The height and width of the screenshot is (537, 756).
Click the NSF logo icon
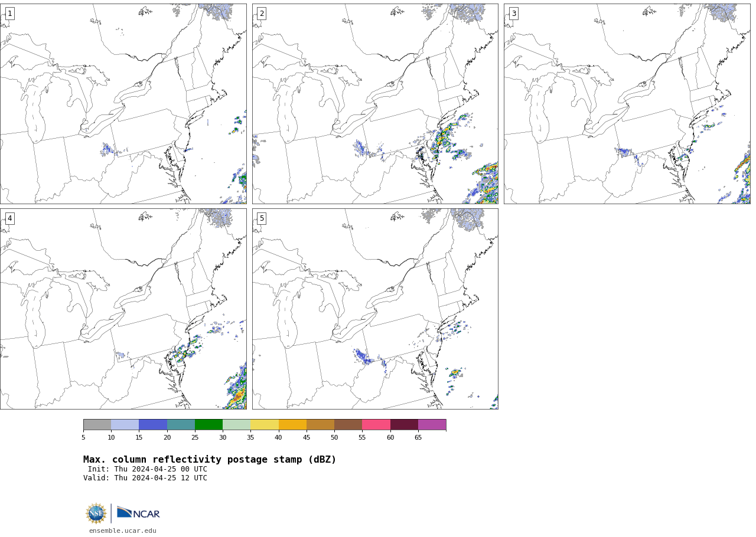click(96, 513)
